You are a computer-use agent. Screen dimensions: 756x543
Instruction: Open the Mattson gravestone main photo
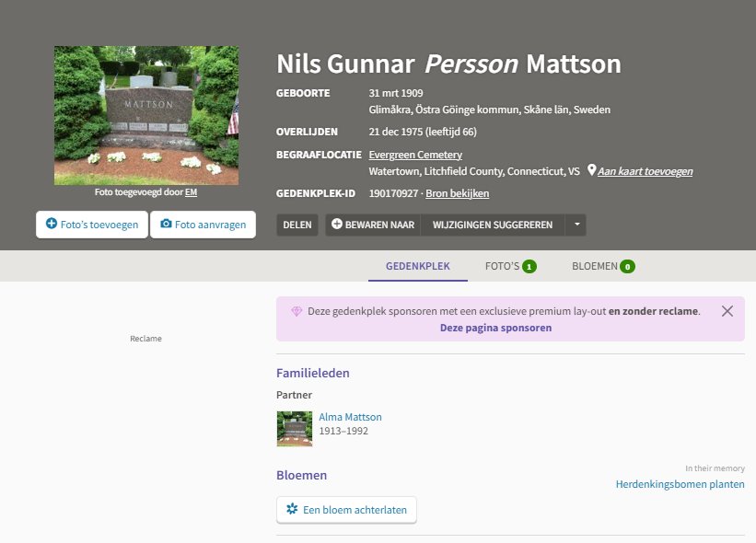click(x=146, y=115)
